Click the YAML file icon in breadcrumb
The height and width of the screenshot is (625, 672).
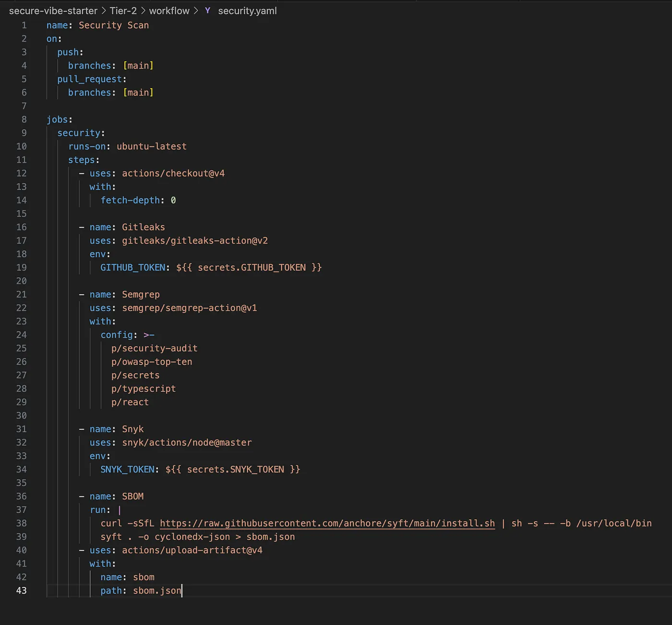pyautogui.click(x=207, y=11)
